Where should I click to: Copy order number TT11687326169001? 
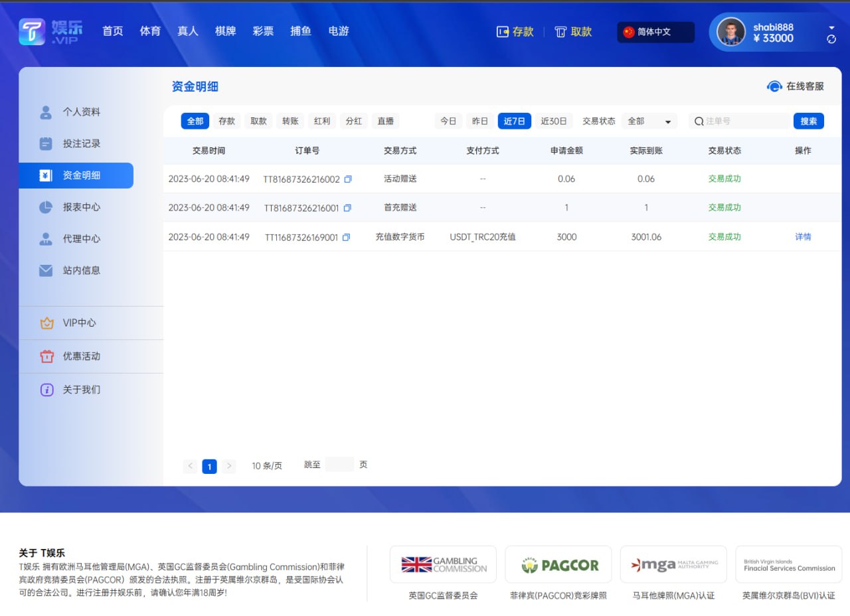click(x=345, y=236)
